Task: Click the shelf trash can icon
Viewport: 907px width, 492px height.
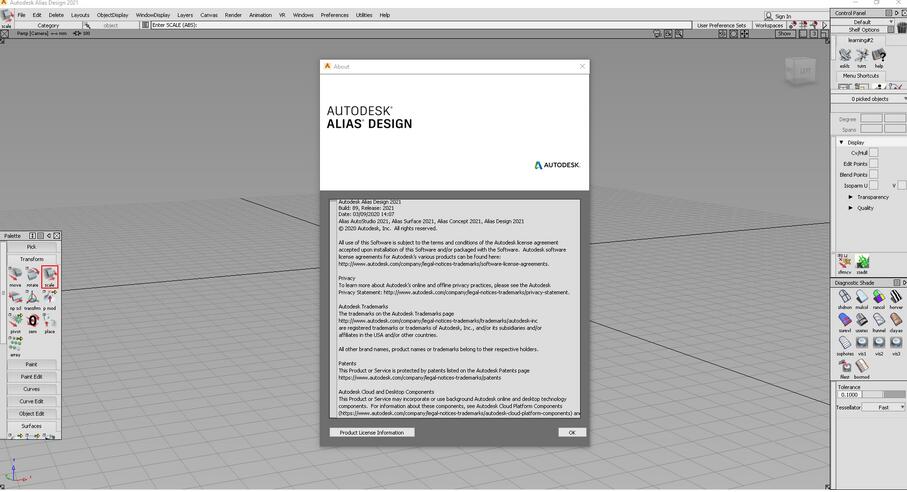Action: [902, 28]
